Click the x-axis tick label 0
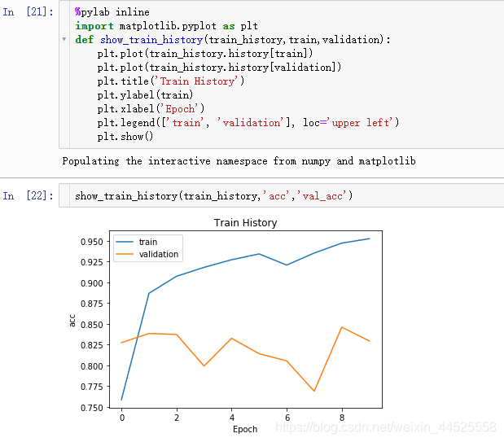Screen dimensions: 504x442 (122, 418)
